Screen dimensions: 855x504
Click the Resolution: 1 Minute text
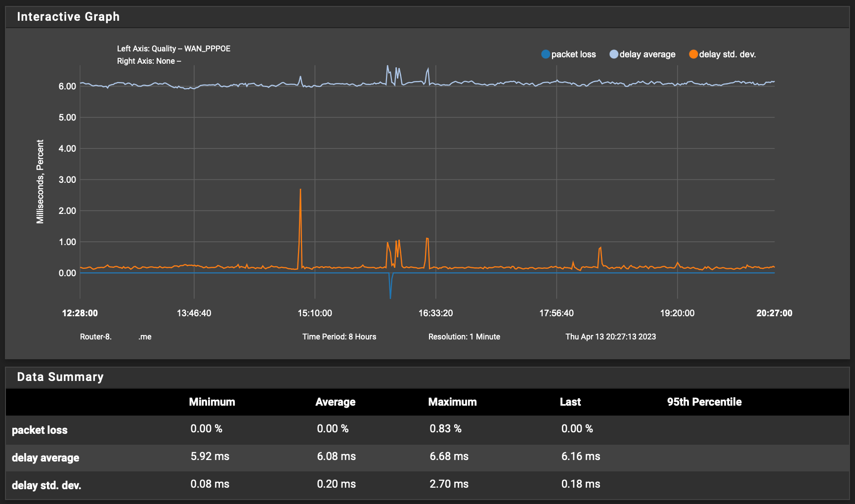[x=464, y=337]
